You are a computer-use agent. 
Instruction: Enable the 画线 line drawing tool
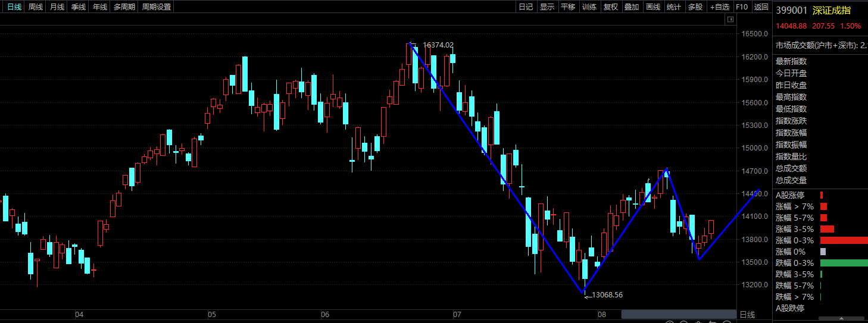[x=653, y=7]
